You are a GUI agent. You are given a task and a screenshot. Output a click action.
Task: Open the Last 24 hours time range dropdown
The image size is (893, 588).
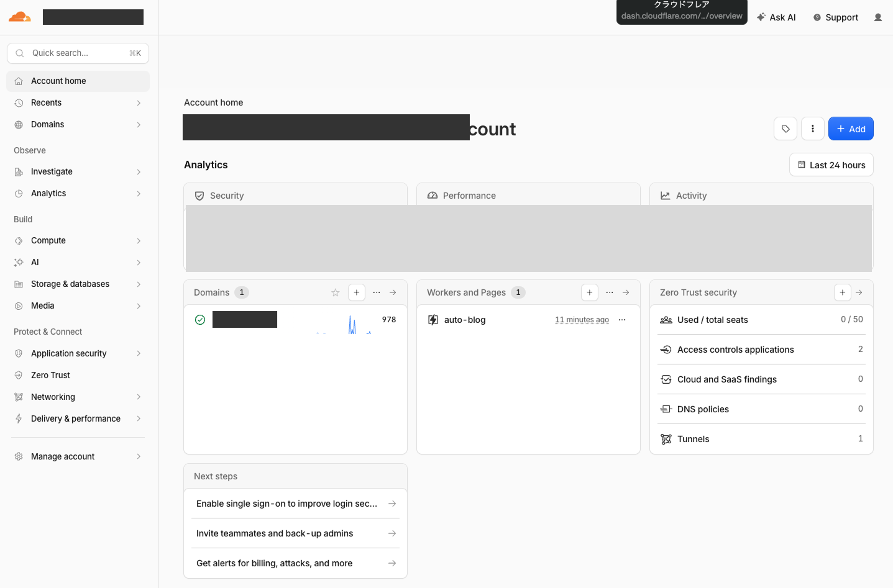click(x=831, y=165)
